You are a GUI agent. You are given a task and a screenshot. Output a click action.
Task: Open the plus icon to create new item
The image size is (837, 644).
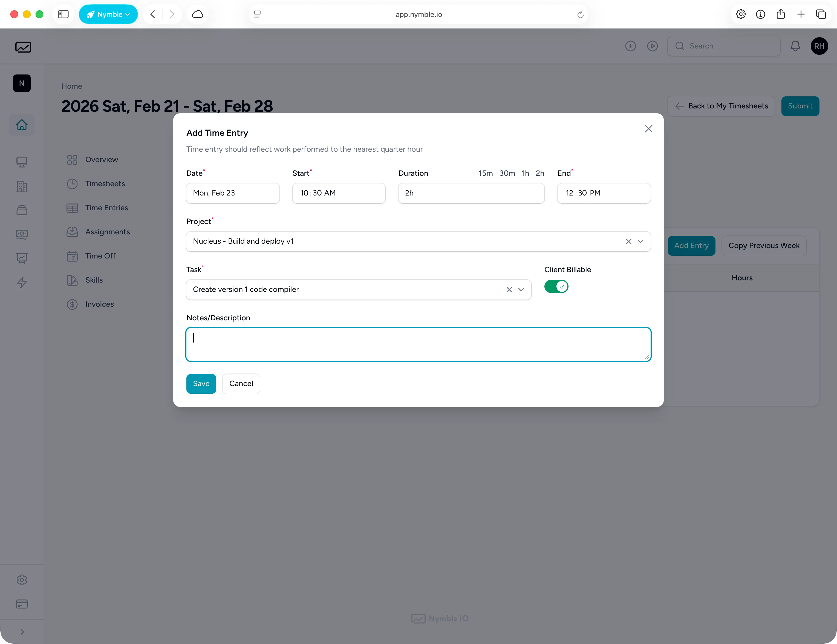[x=630, y=46]
